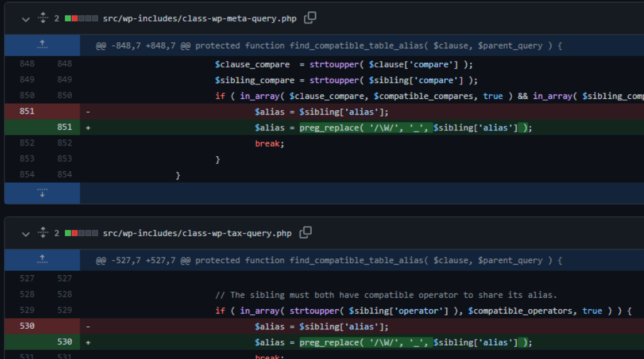
Task: Click the meta-query diffstat change bar
Action: (x=81, y=18)
